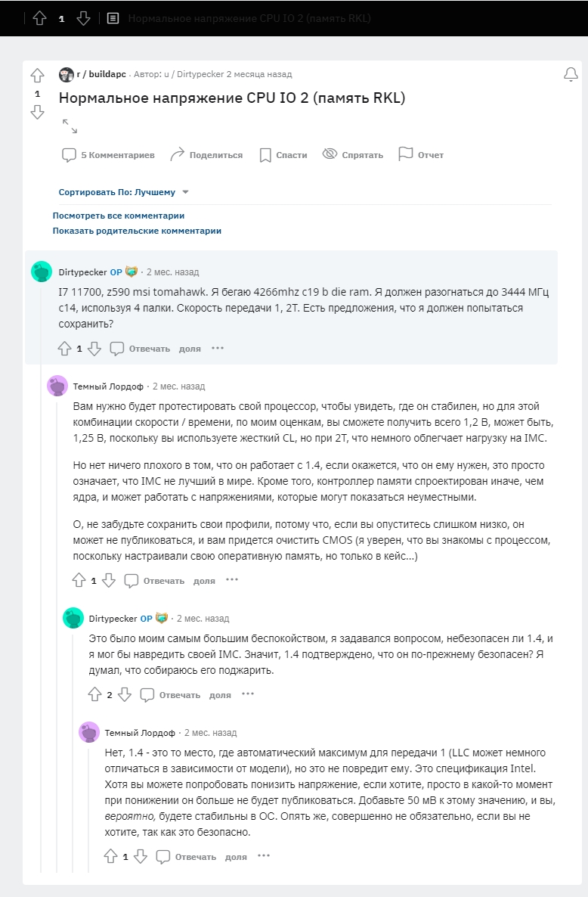The height and width of the screenshot is (897, 588).
Task: Click the avatar of the first Темный Лордоф comment
Action: (57, 386)
